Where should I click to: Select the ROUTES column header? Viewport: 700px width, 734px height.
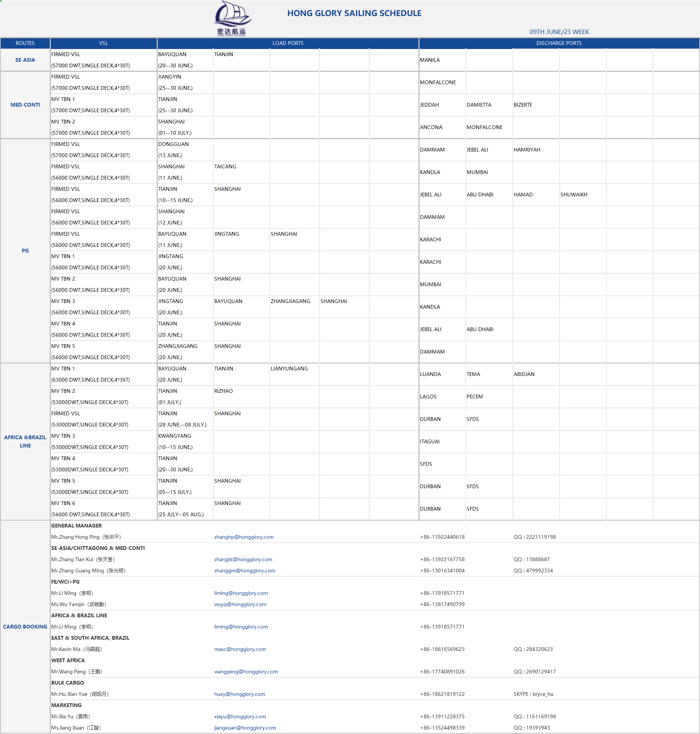point(25,43)
